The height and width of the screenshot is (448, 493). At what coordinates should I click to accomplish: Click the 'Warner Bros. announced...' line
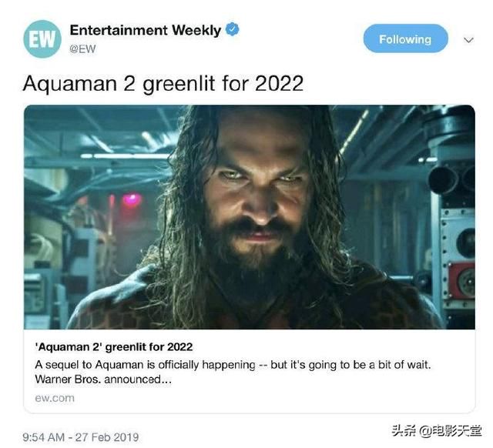pos(103,379)
